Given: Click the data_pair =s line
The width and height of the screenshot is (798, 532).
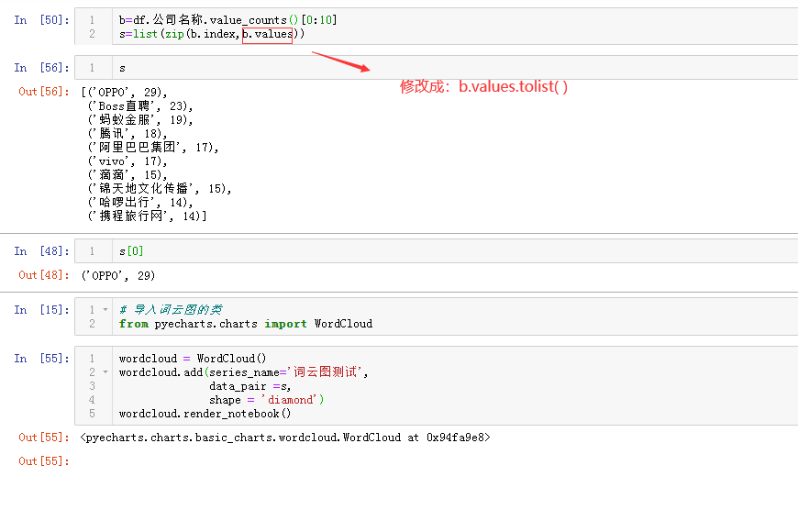Looking at the screenshot, I should click(x=249, y=386).
